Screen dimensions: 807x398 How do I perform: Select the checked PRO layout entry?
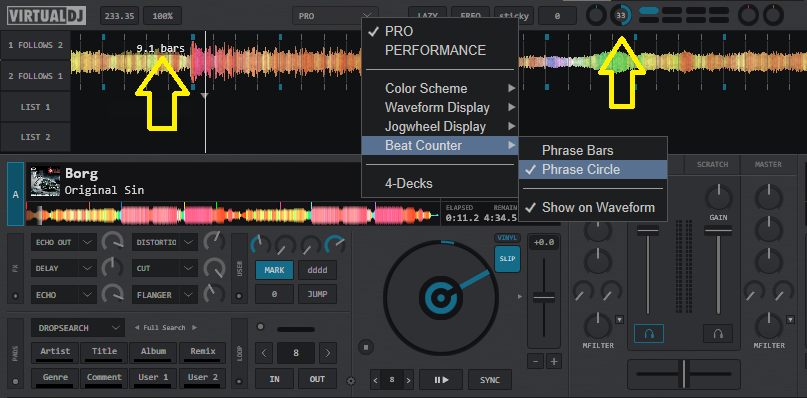pyautogui.click(x=440, y=31)
